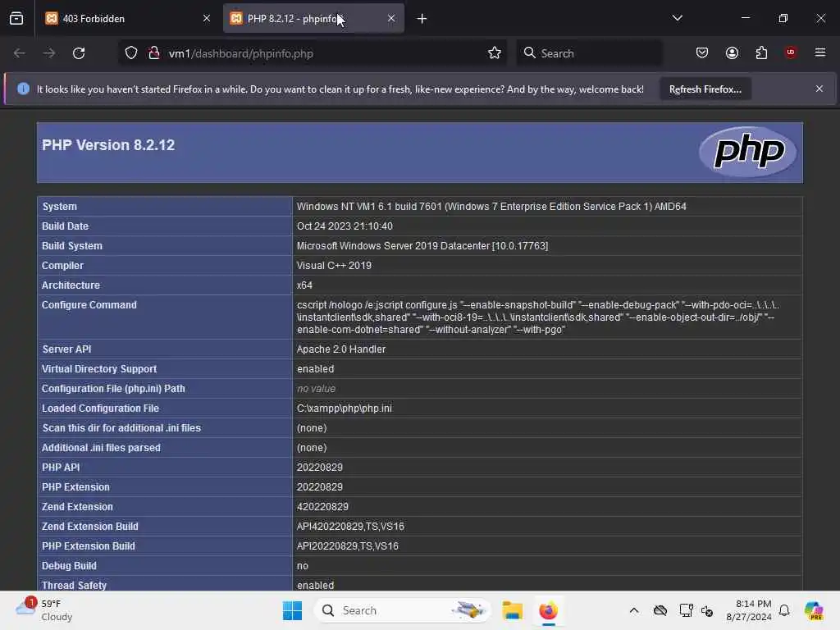Open the weather widget showing 59°F
This screenshot has width=840, height=630.
pyautogui.click(x=44, y=610)
